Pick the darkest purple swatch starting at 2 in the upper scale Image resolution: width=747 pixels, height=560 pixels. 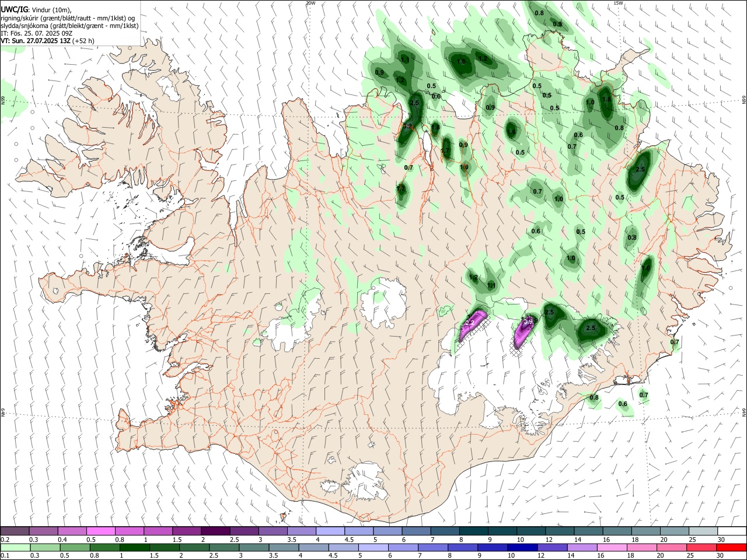click(215, 531)
